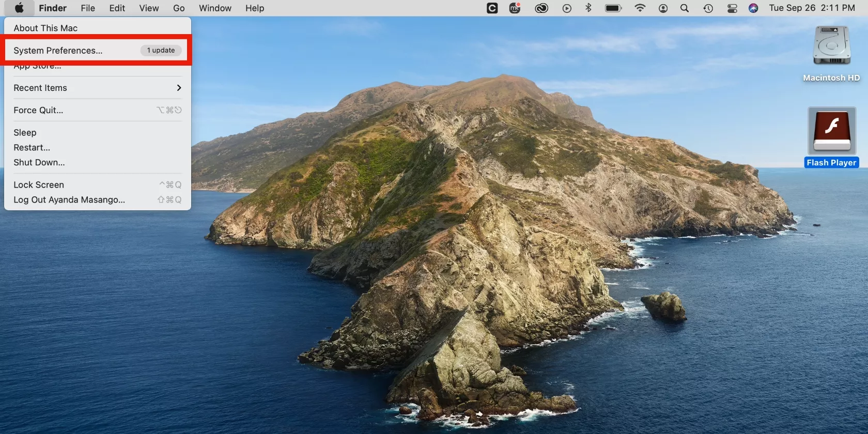Viewport: 868px width, 434px height.
Task: Open the Window menu
Action: coord(215,8)
